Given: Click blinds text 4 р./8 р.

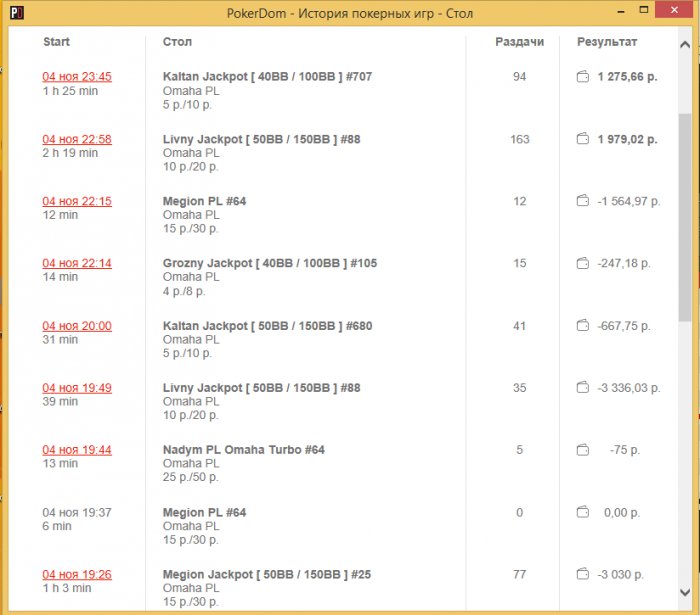Looking at the screenshot, I should [184, 291].
